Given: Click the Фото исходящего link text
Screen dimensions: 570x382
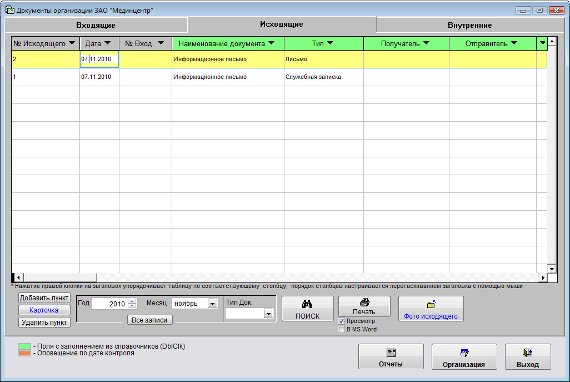Looking at the screenshot, I should point(431,316).
